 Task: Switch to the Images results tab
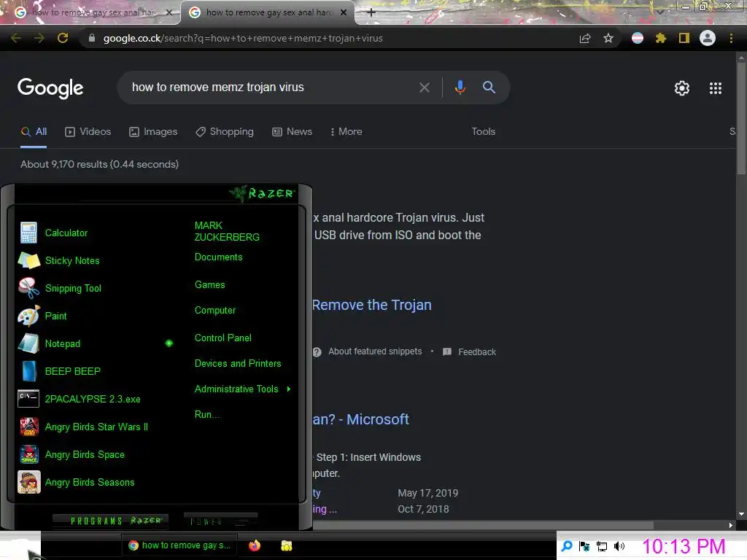pos(153,132)
